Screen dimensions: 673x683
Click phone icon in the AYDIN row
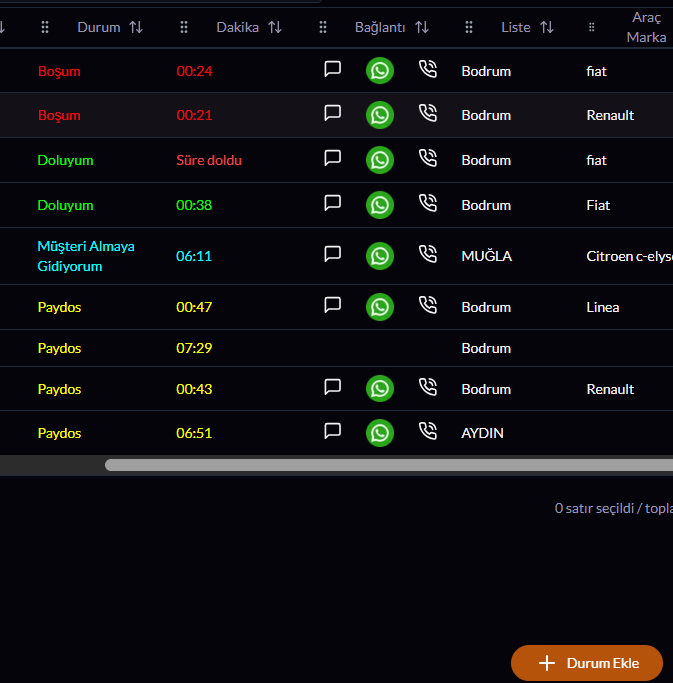tap(428, 432)
